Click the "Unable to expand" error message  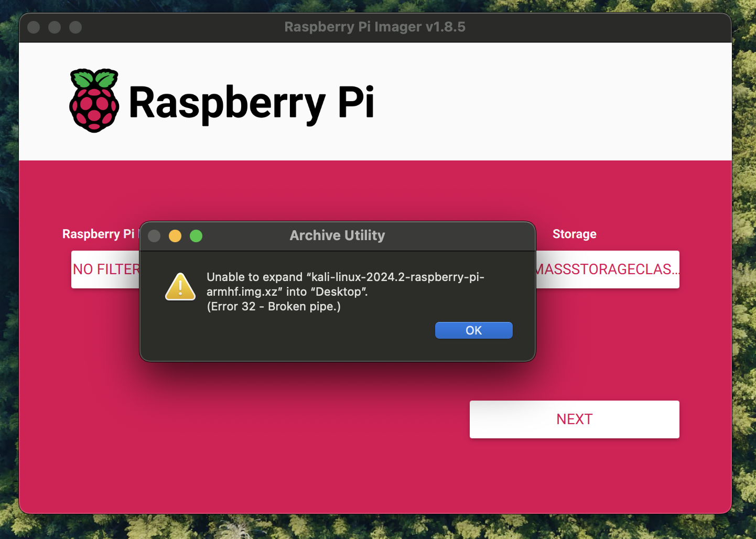[x=345, y=284]
